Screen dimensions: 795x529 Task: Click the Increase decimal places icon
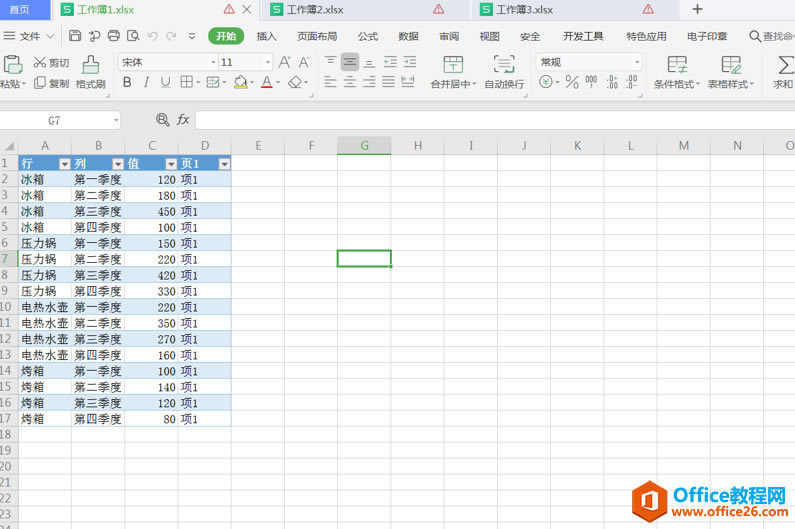612,82
